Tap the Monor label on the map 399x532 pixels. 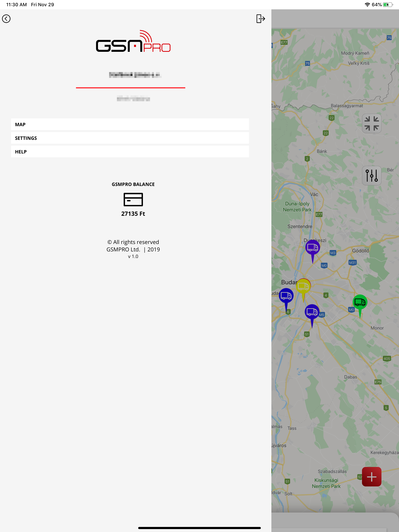point(377,328)
